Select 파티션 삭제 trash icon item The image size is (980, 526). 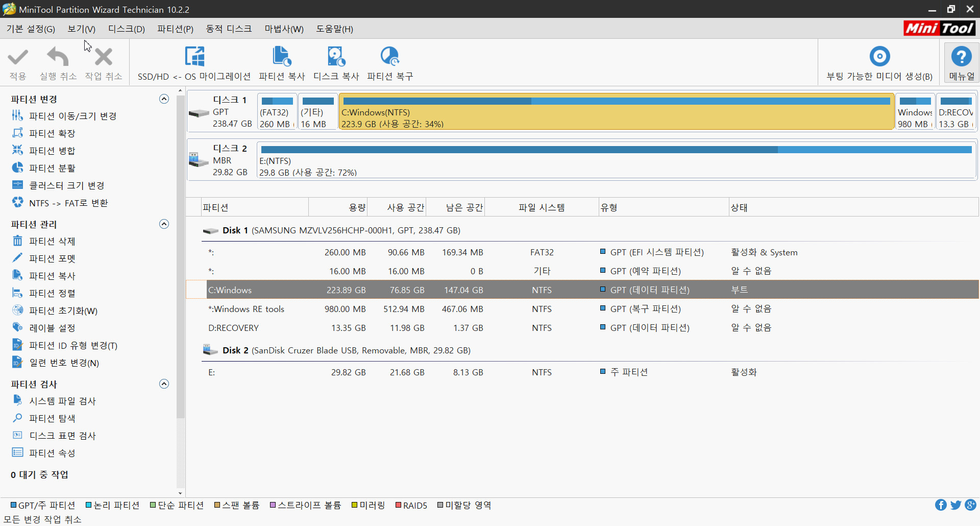pos(44,241)
